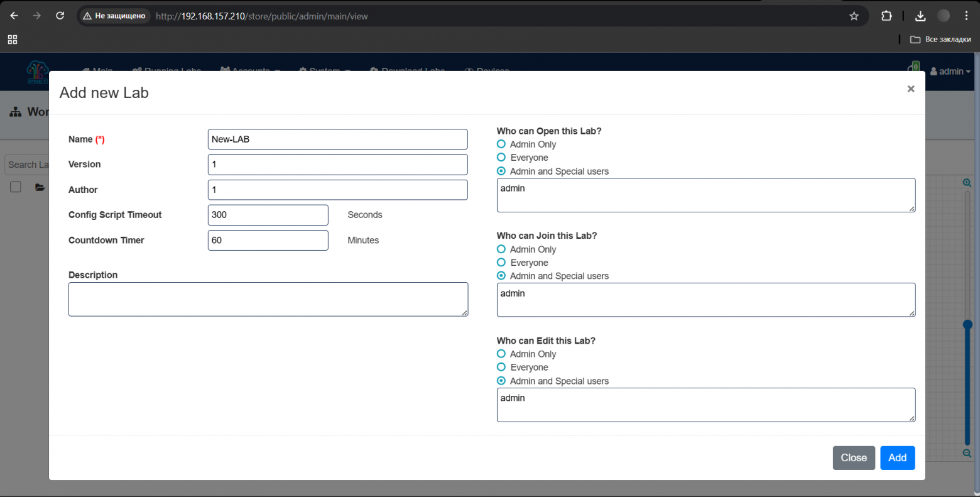The image size is (980, 497).
Task: Click the Search Labs field behind the dialog
Action: click(28, 165)
